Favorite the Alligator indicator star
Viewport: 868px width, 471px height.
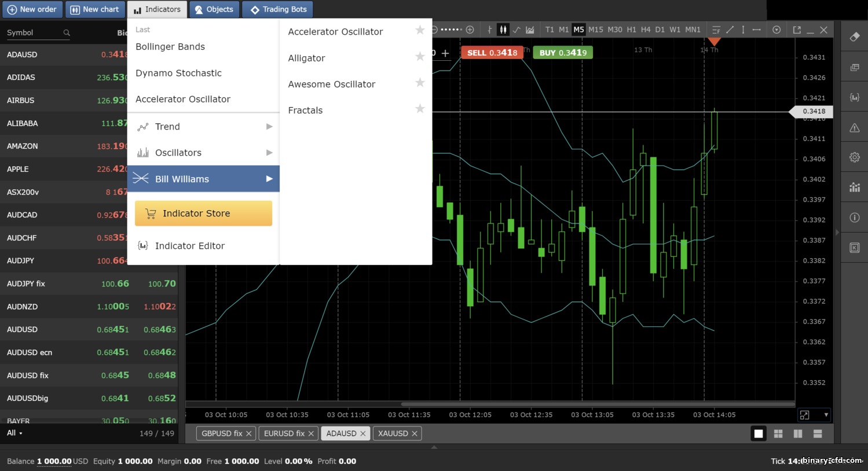[x=420, y=57]
